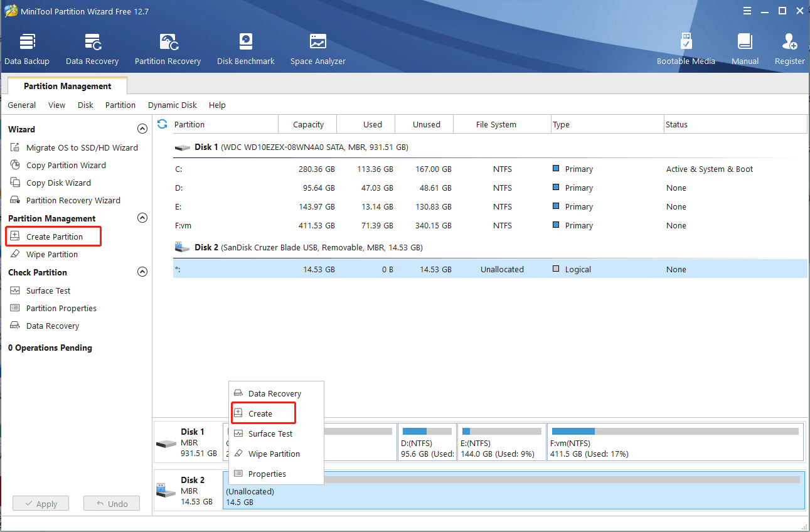Select the F:vm partition row
The height and width of the screenshot is (532, 810).
coord(490,225)
